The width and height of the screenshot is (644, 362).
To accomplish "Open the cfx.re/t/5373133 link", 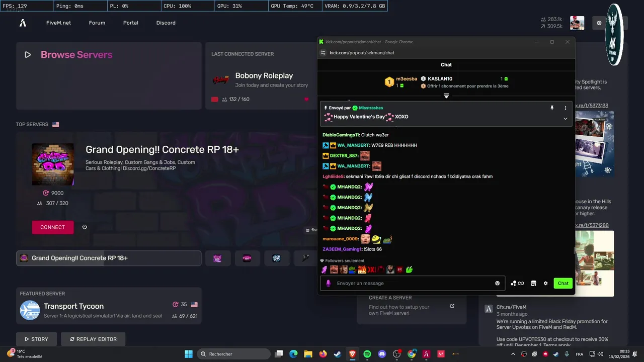I will click(x=592, y=106).
